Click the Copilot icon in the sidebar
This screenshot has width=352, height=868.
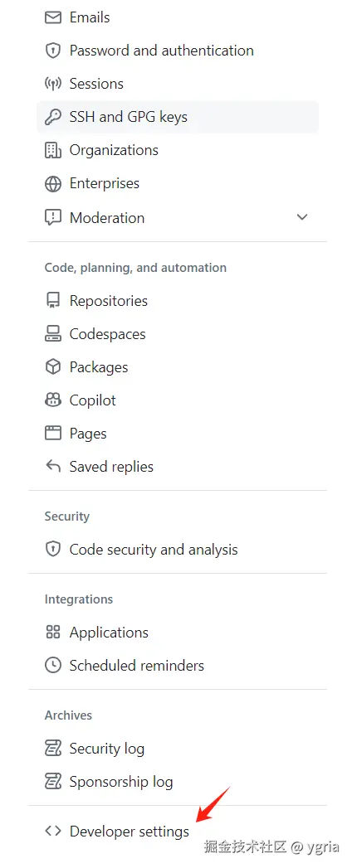coord(52,400)
